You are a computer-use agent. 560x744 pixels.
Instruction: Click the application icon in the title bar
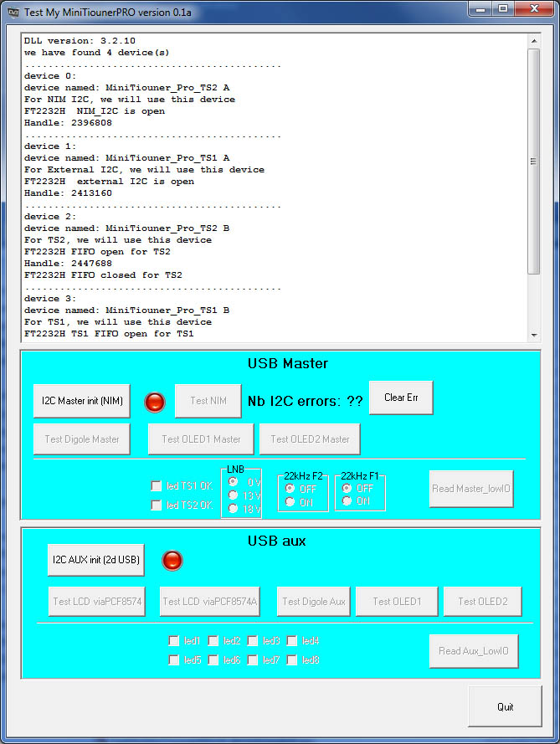[13, 12]
